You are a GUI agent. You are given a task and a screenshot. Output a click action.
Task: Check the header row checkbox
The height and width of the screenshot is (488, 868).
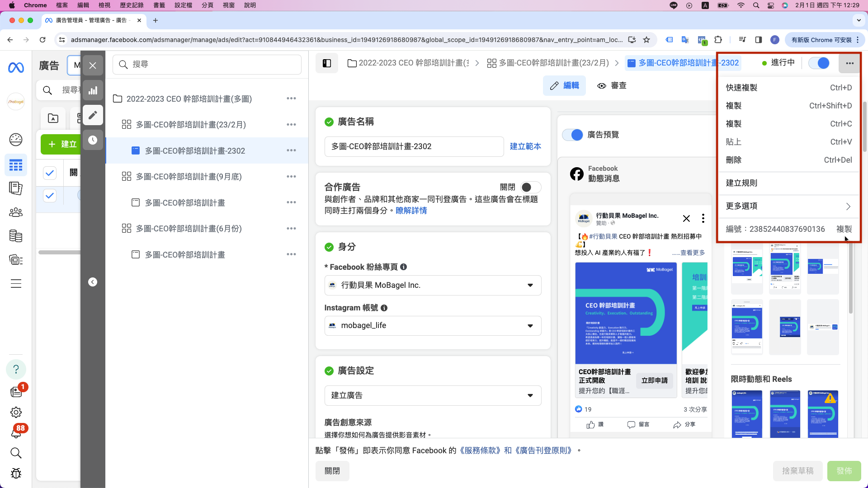click(50, 173)
